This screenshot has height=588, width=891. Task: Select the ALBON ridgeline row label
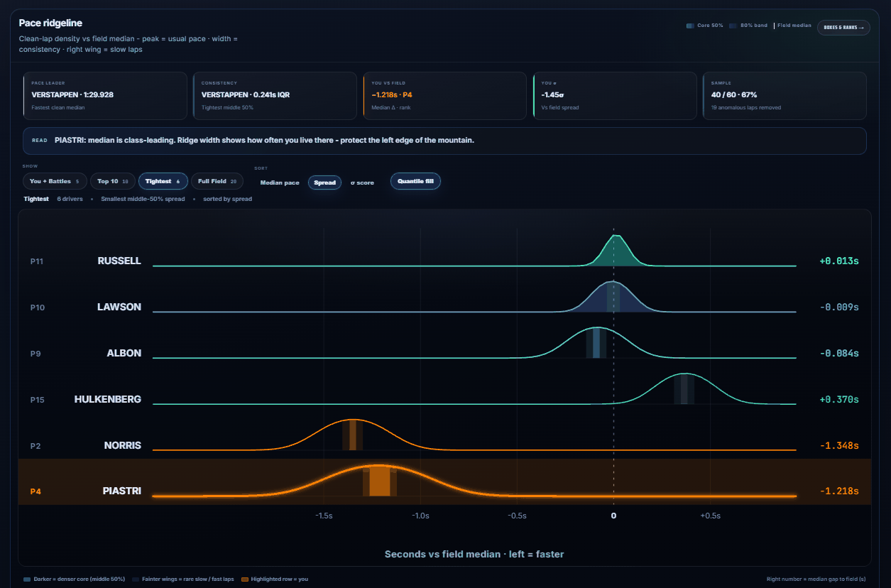[x=124, y=353]
